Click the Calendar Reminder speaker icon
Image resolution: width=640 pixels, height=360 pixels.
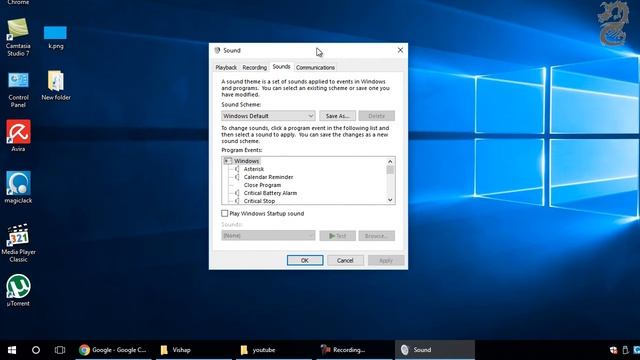[237, 177]
